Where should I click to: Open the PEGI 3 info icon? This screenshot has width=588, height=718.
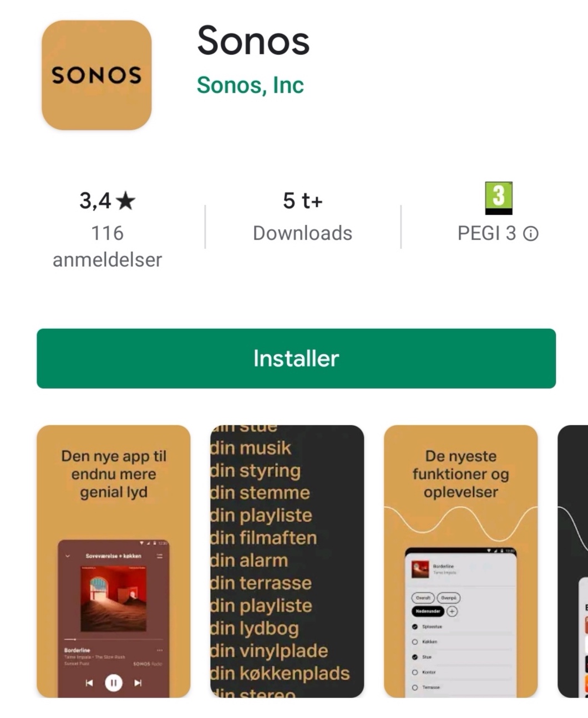click(531, 234)
